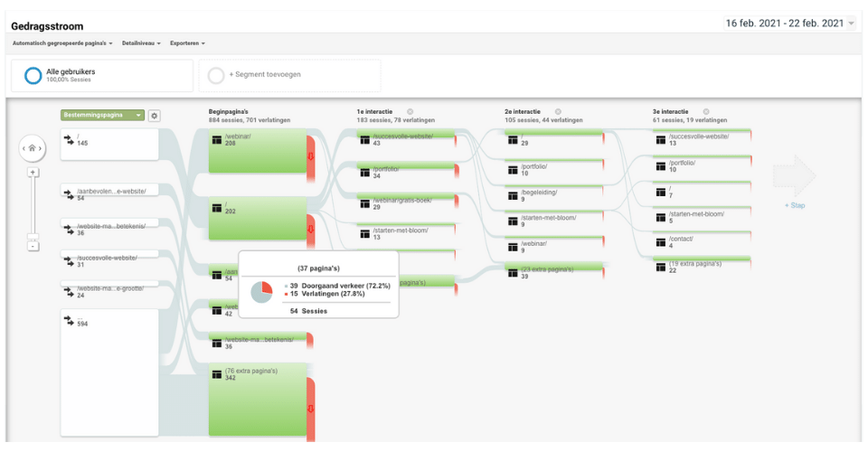The height and width of the screenshot is (452, 868).
Task: Zoom out with the minus button
Action: pyautogui.click(x=33, y=246)
